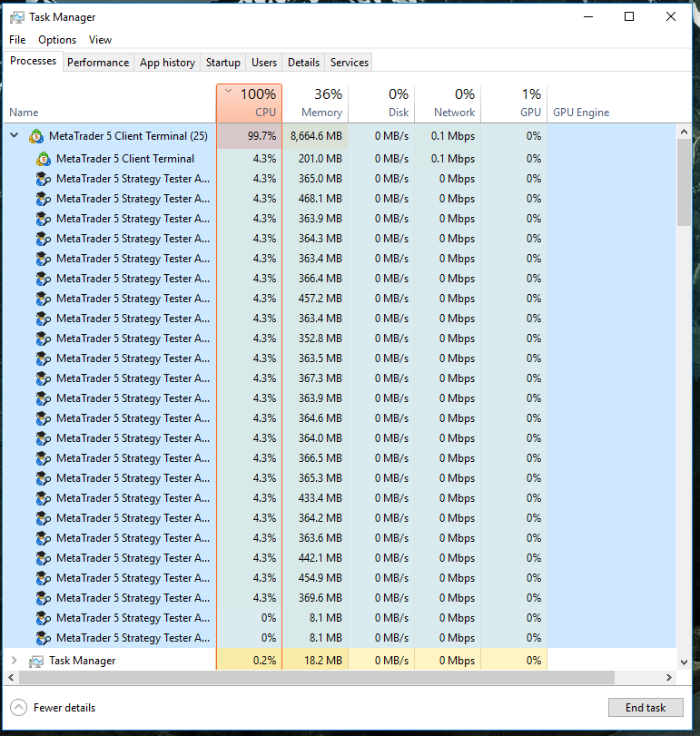The height and width of the screenshot is (736, 700).
Task: Click Strategy Tester icon in the 433.4 MB row
Action: pyautogui.click(x=44, y=498)
